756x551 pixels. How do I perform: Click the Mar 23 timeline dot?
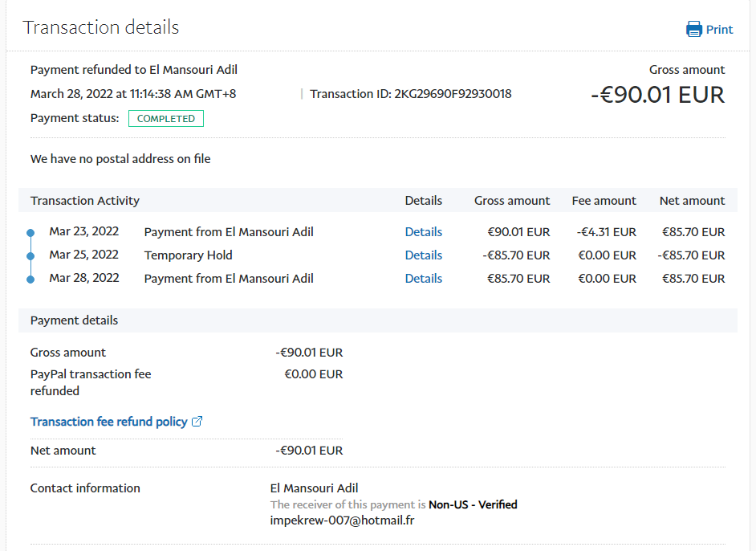(x=30, y=233)
